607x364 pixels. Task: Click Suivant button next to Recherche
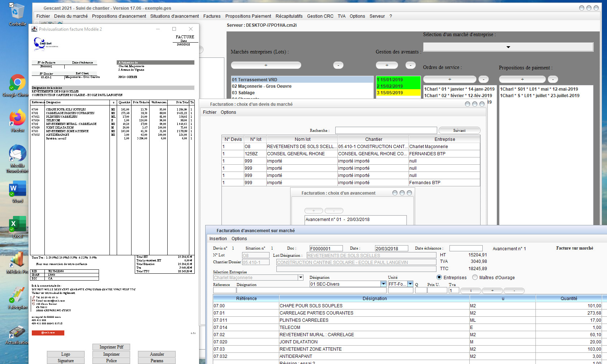459,130
